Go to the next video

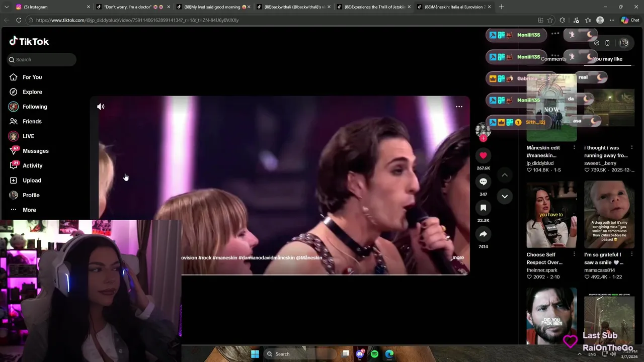pos(505,196)
